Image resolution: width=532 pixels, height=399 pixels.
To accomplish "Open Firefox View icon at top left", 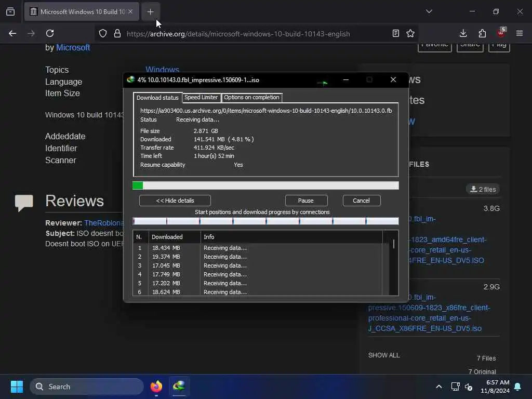I will click(10, 11).
